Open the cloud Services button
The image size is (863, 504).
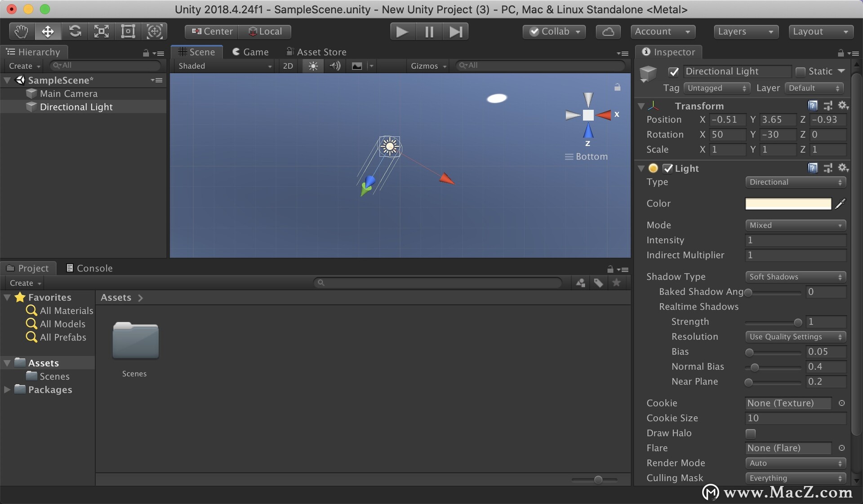coord(608,31)
